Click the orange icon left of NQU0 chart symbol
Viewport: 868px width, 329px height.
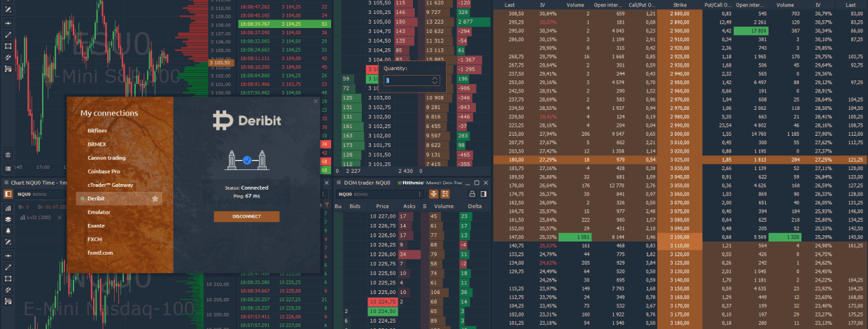7,193
